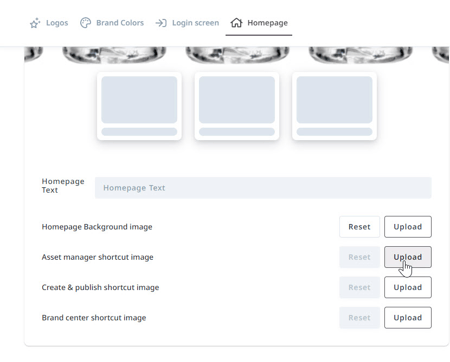
Task: Switch to the Brand Colors tab
Action: [x=112, y=23]
